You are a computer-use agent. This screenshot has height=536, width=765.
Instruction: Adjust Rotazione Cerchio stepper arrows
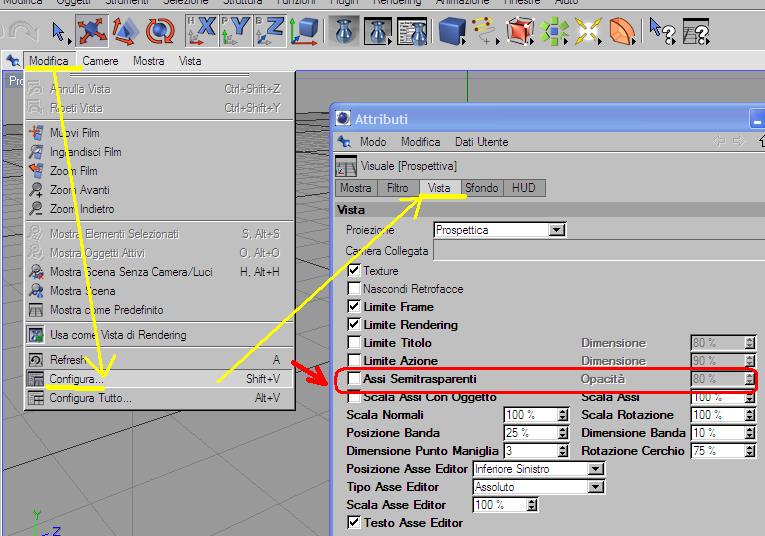750,451
